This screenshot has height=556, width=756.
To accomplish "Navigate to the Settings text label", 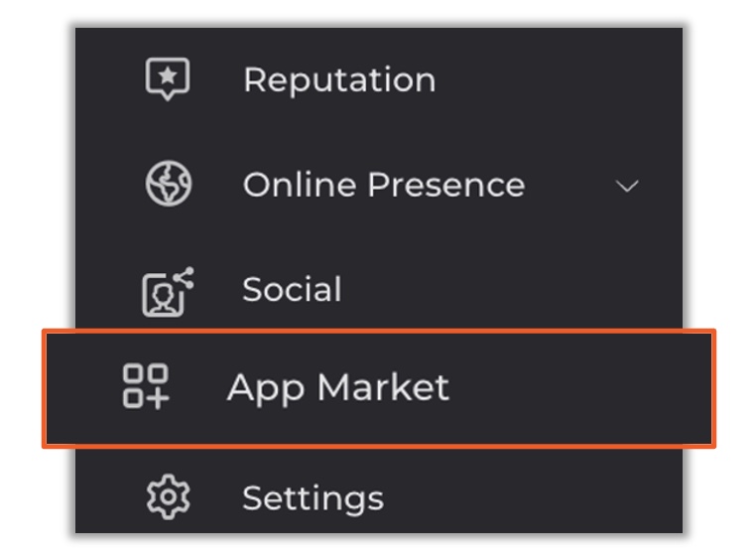I will pos(313,496).
